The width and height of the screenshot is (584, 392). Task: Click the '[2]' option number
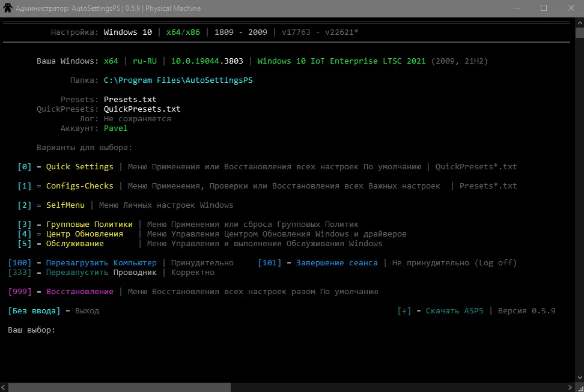[25, 205]
